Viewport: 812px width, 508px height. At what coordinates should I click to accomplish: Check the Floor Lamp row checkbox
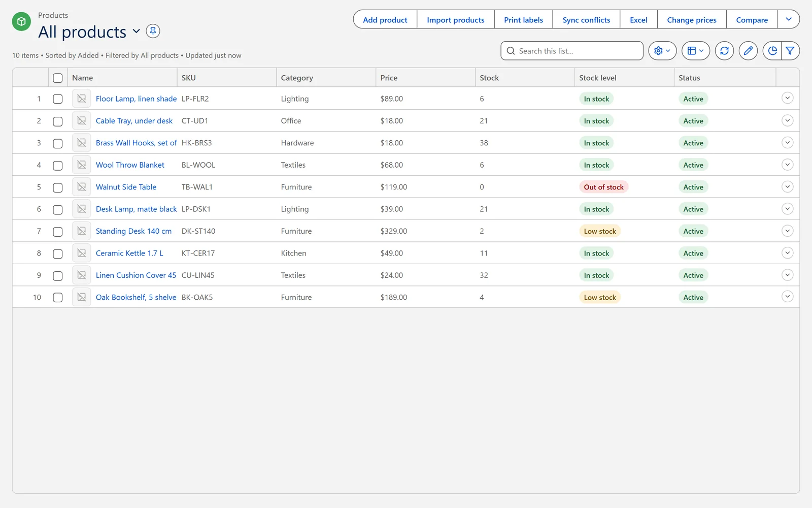pyautogui.click(x=58, y=99)
